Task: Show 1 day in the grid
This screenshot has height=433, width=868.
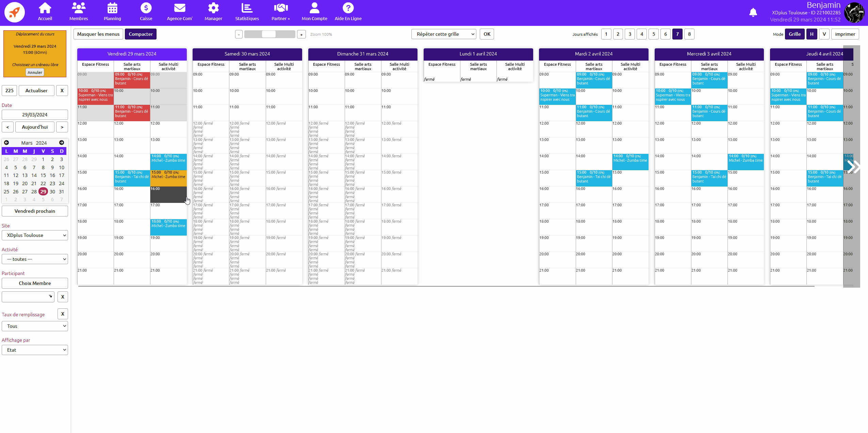Action: 606,34
